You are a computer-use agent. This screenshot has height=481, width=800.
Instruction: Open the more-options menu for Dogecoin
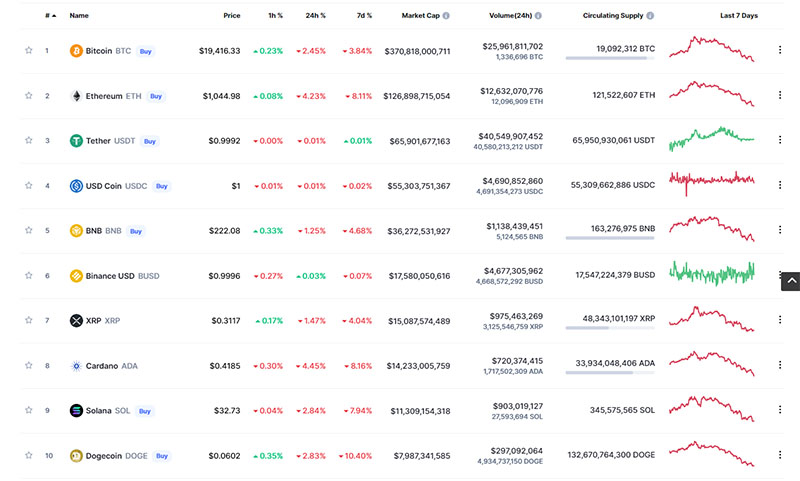click(780, 456)
